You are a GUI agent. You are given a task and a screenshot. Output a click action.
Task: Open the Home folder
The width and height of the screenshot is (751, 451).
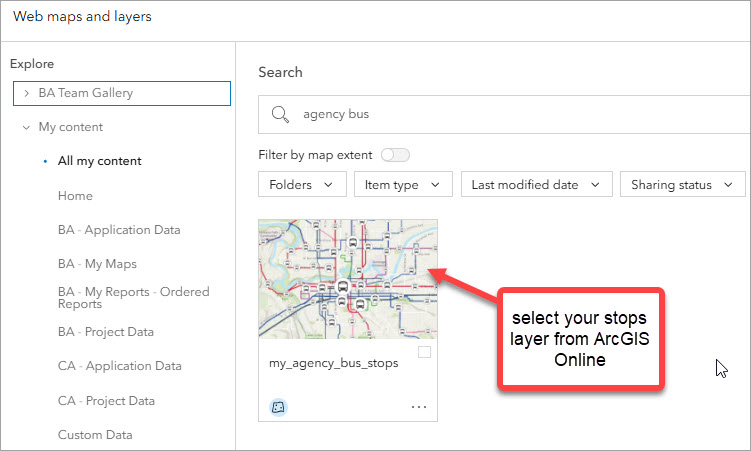75,196
